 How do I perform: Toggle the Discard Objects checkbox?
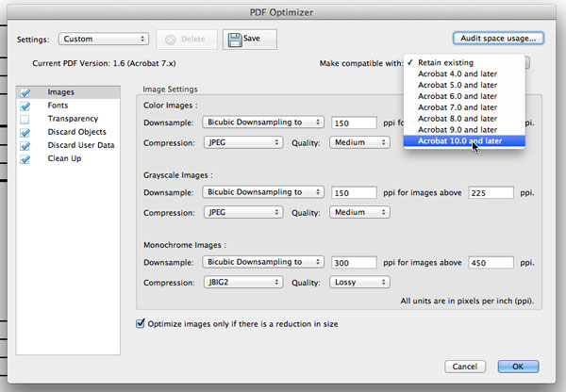[25, 132]
